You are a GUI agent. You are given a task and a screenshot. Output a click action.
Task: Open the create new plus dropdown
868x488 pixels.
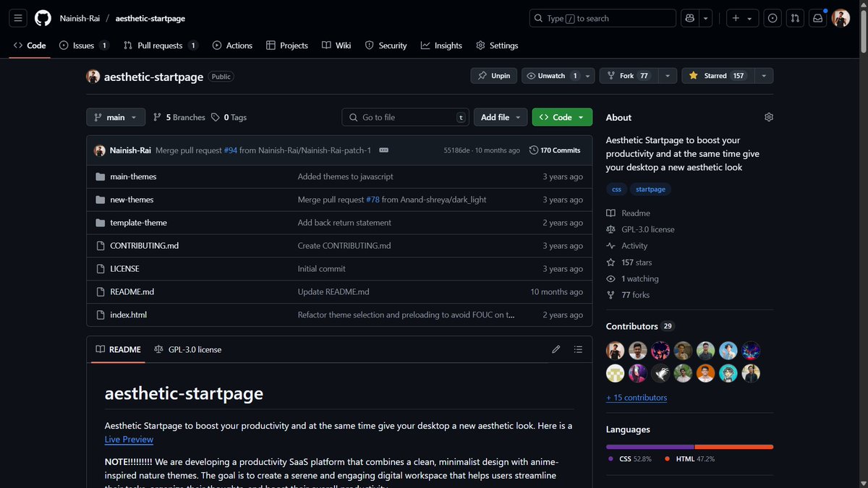(741, 18)
